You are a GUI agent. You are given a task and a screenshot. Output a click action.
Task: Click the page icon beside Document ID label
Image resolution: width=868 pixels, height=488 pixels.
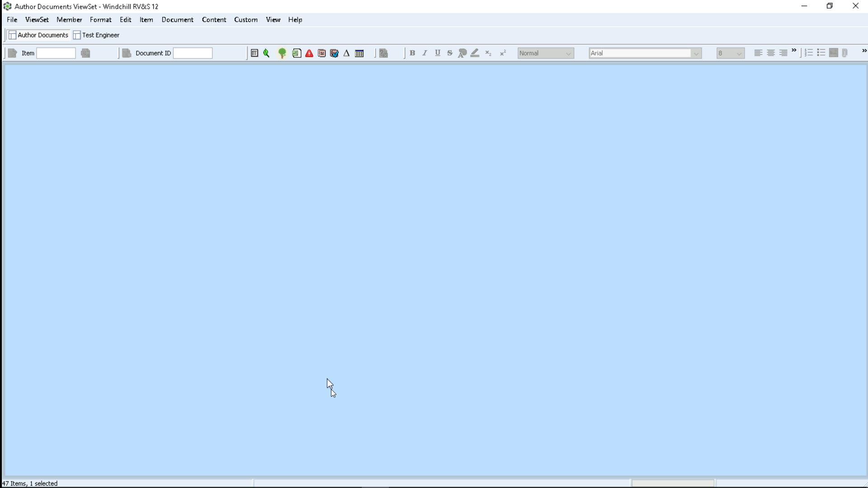tap(127, 53)
